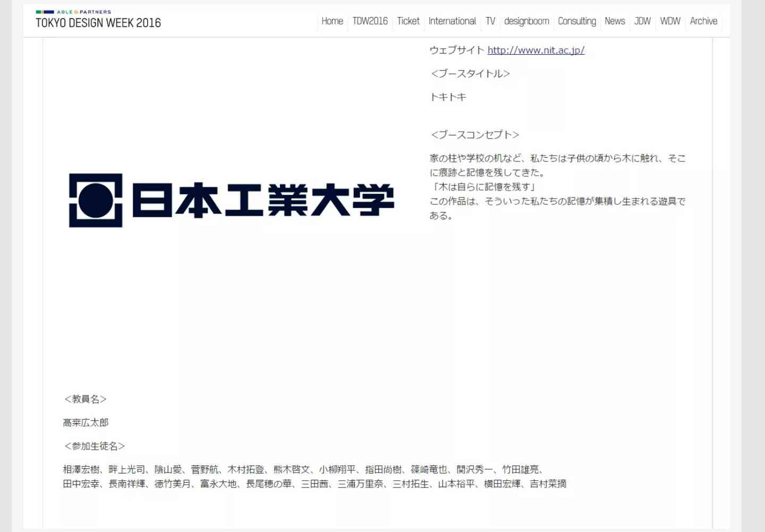The image size is (765, 532).
Task: Click the 日本工業大学 logo image
Action: pos(232,200)
